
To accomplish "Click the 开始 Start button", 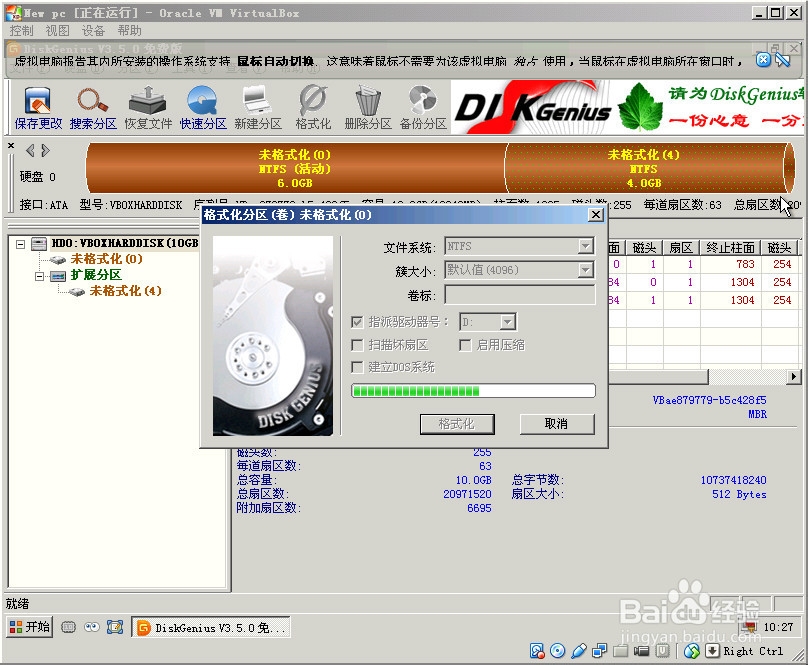I will 30,627.
